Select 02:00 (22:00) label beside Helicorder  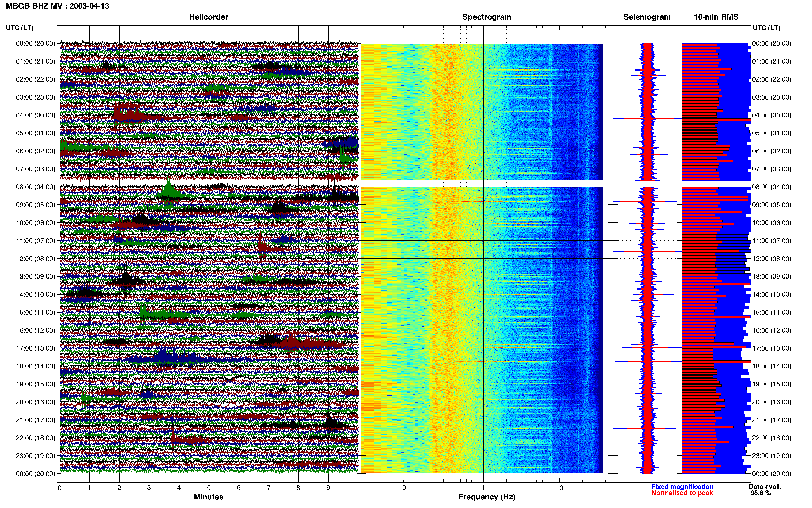pos(36,79)
